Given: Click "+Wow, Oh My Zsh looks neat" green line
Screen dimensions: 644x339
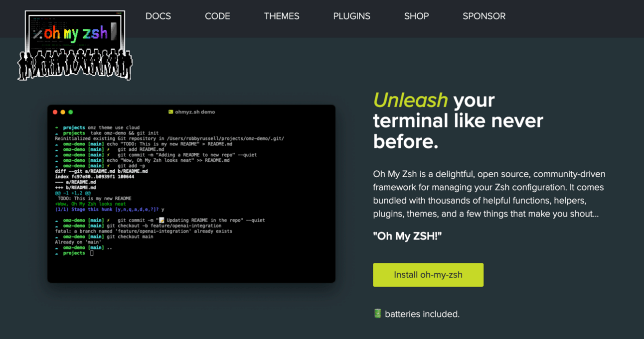Looking at the screenshot, I should (90, 204).
